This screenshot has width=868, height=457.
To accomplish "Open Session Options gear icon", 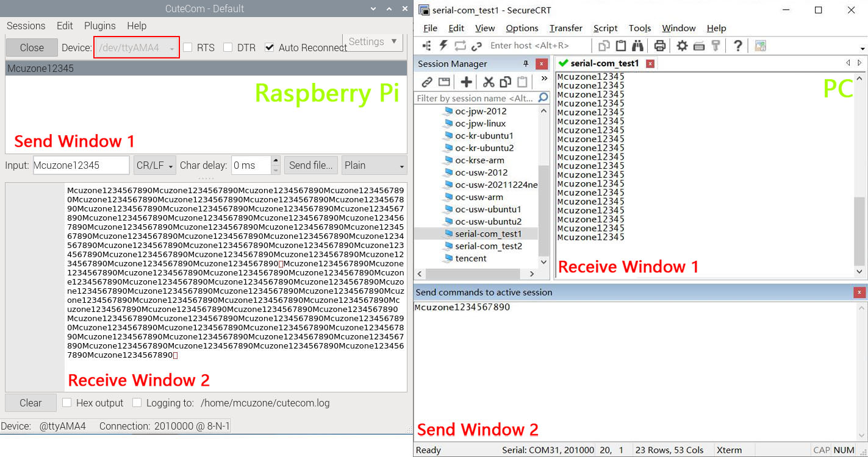I will click(x=682, y=46).
